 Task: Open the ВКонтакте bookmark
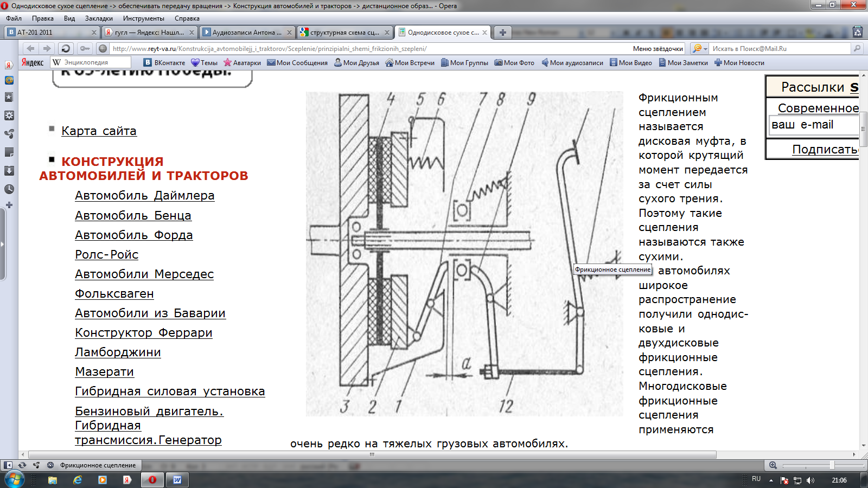point(164,62)
